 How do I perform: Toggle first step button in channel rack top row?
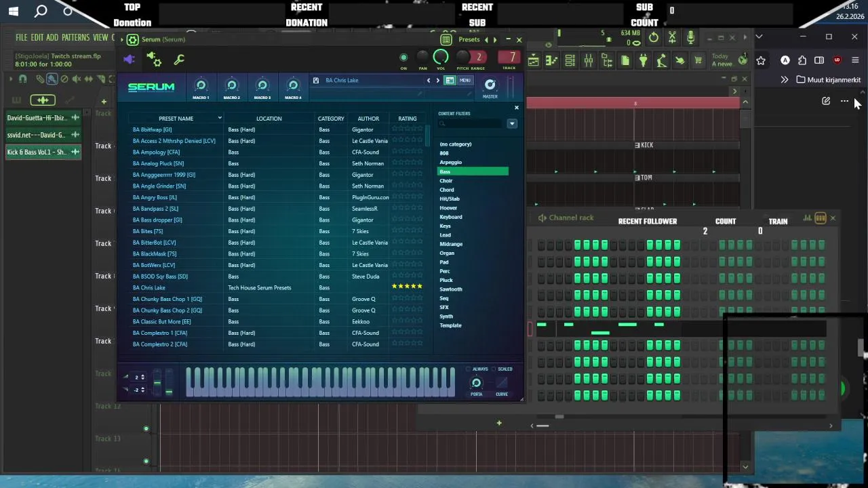click(x=541, y=245)
